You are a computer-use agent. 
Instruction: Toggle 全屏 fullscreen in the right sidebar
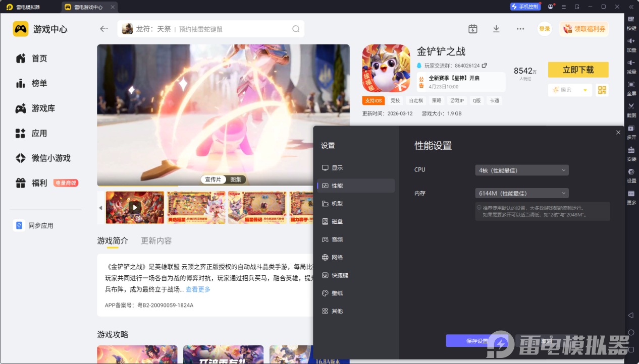(631, 87)
